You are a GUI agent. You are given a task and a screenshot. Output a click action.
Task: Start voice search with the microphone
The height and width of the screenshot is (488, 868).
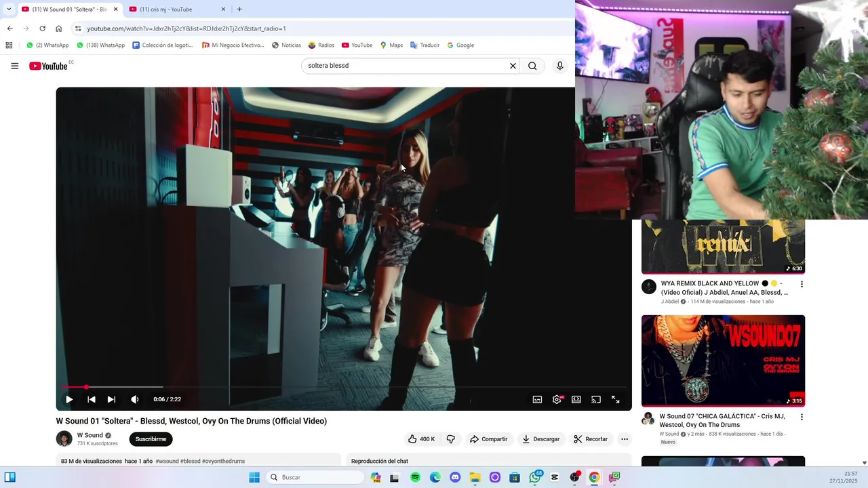click(x=559, y=66)
